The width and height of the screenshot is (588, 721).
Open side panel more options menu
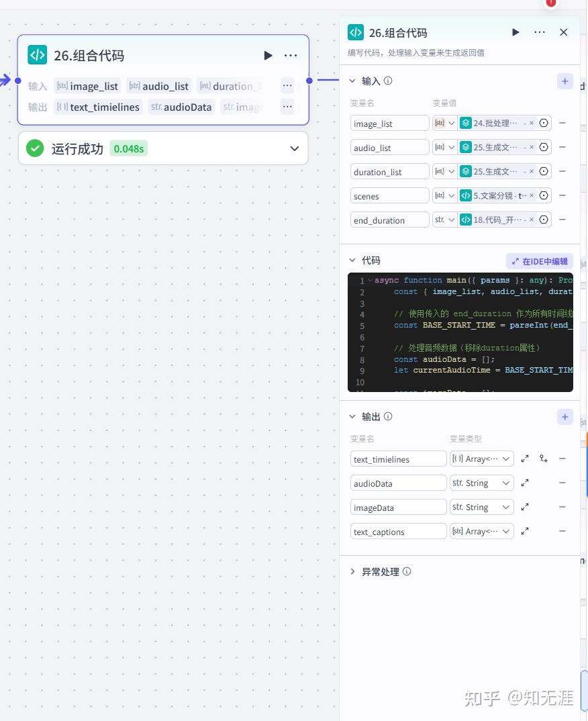pyautogui.click(x=539, y=32)
